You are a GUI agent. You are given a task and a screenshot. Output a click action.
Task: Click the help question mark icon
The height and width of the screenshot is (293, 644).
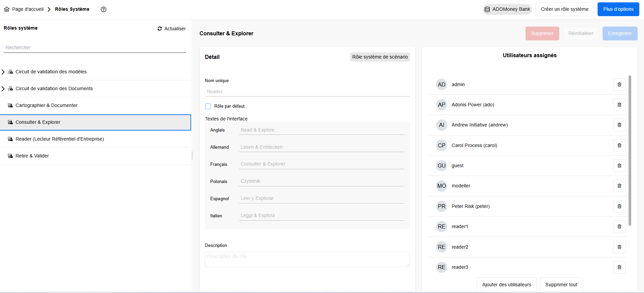point(104,9)
